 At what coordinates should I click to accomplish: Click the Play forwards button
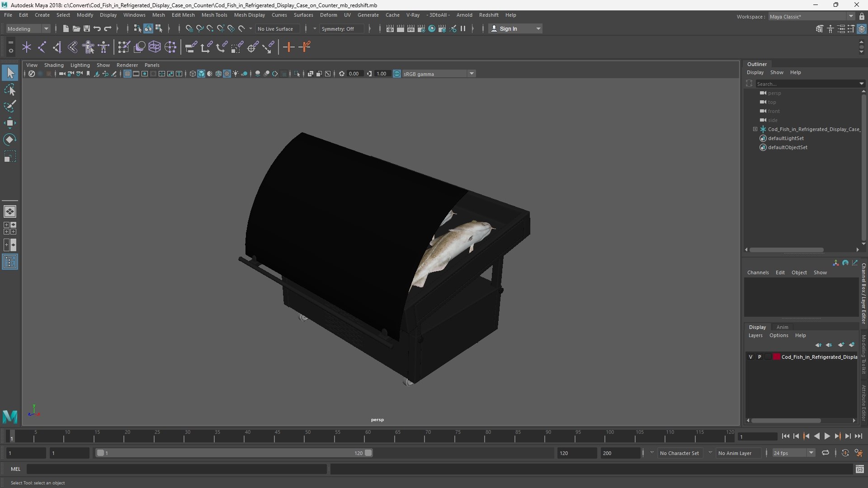(827, 436)
